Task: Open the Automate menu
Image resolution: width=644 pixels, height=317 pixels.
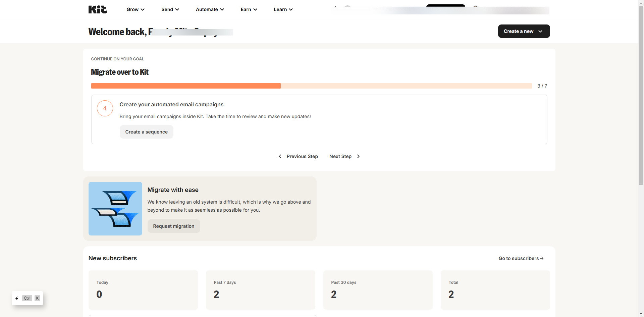Action: point(210,9)
